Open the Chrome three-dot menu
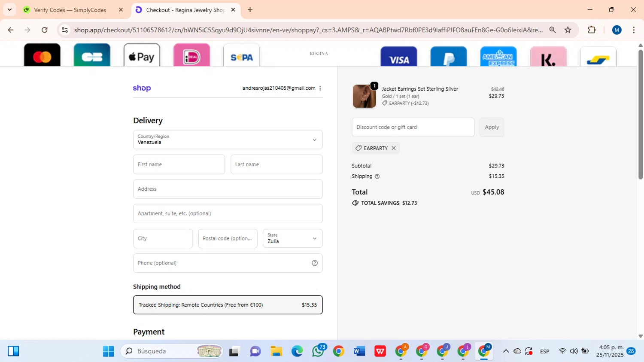Viewport: 644px width, 362px height. point(634,30)
